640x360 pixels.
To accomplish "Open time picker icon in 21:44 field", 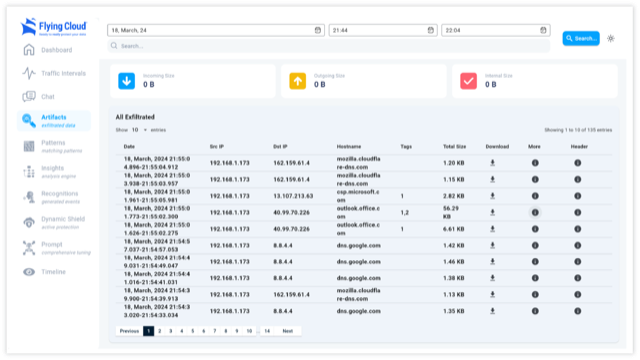I will click(x=431, y=30).
